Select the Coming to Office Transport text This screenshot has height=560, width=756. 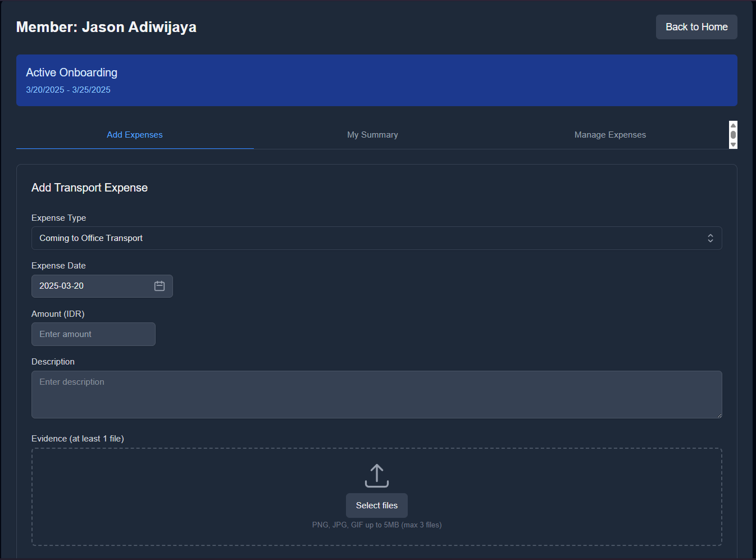point(91,238)
